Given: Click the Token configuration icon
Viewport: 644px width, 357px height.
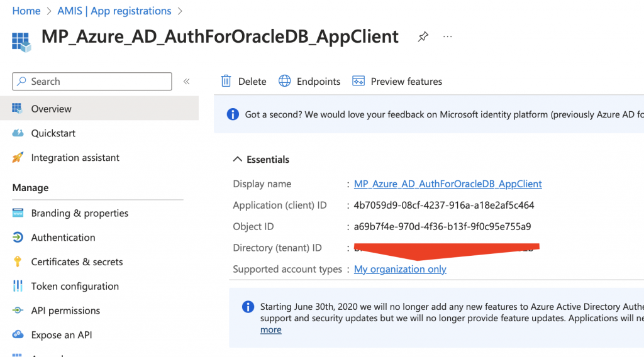Looking at the screenshot, I should pyautogui.click(x=18, y=287).
